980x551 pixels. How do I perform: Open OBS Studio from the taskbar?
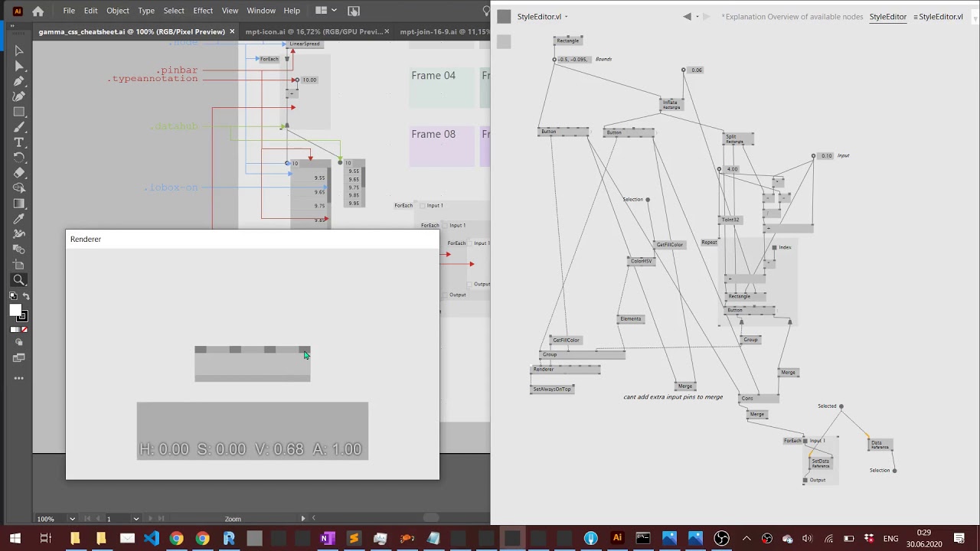pos(721,539)
